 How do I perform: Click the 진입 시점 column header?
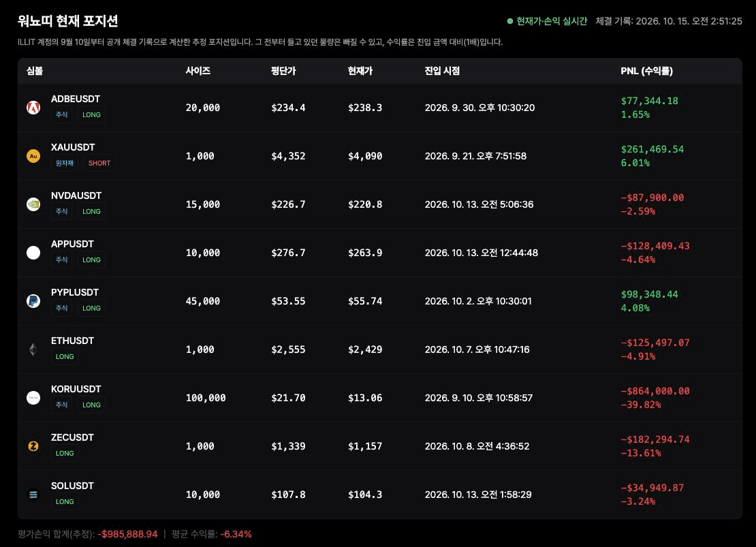[x=442, y=71]
